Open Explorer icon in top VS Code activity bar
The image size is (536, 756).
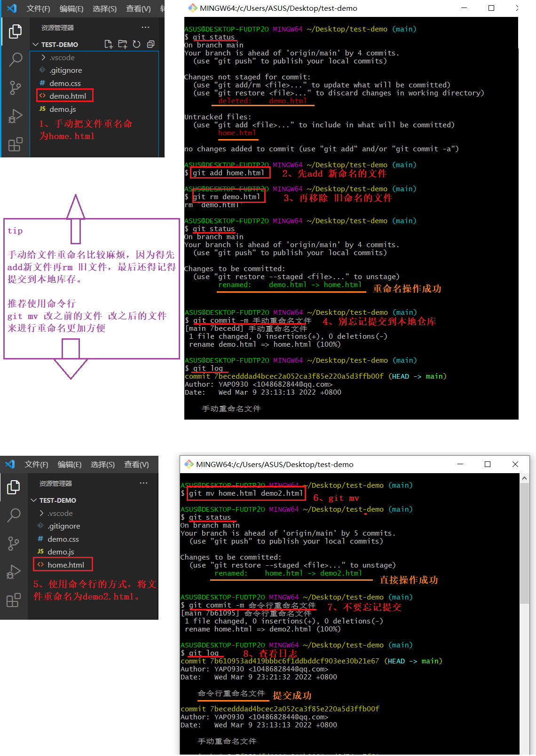click(x=15, y=31)
